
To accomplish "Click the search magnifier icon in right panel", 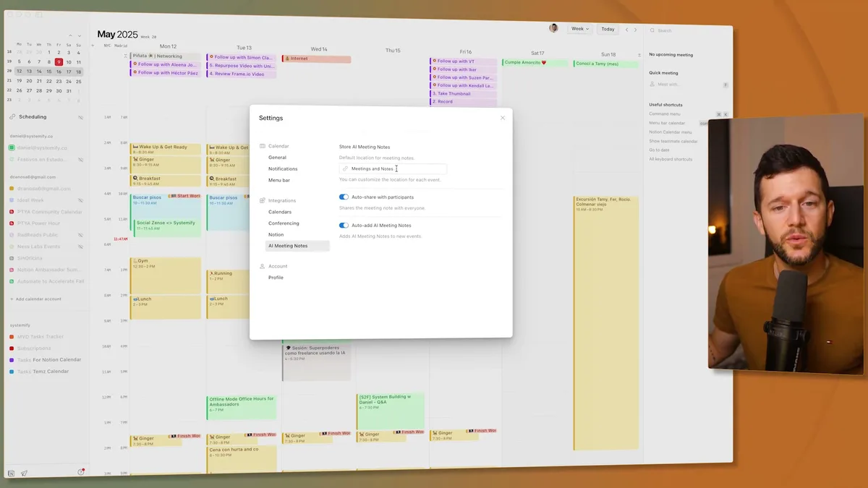I will 652,31.
